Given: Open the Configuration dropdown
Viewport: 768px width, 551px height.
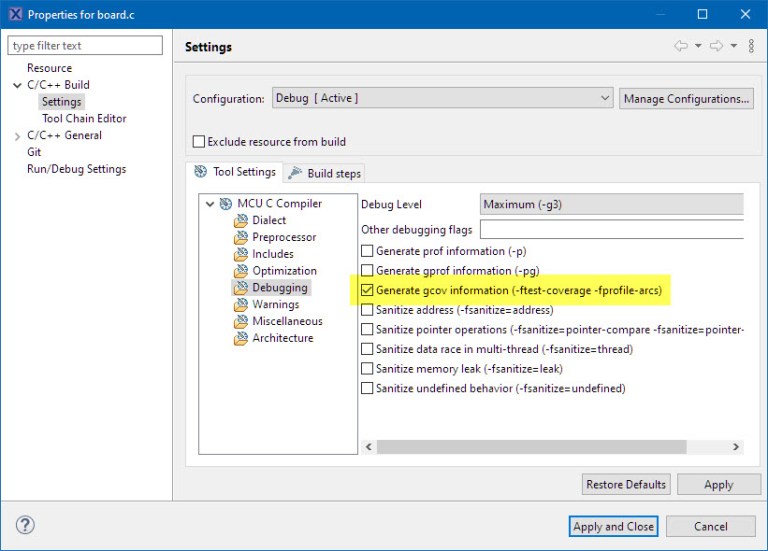Looking at the screenshot, I should 443,98.
